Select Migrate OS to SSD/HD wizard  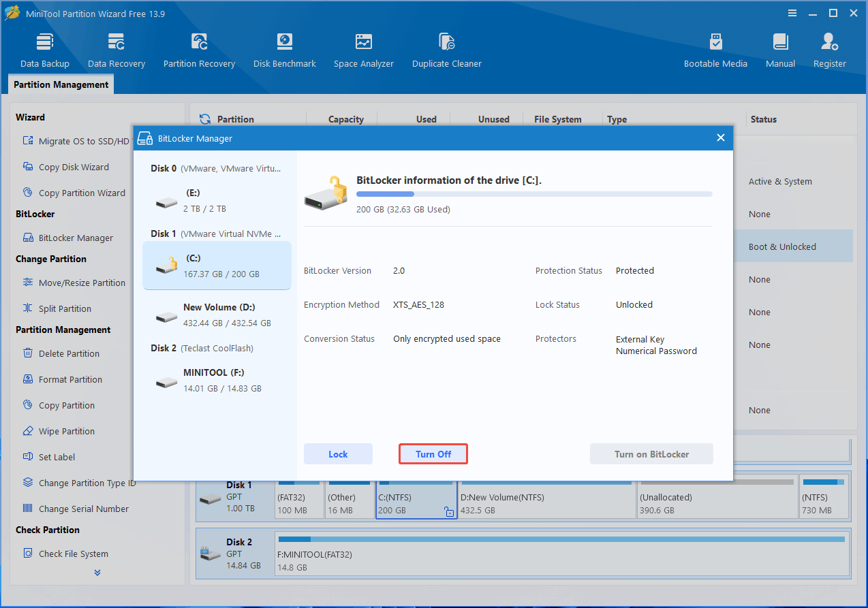pos(76,141)
